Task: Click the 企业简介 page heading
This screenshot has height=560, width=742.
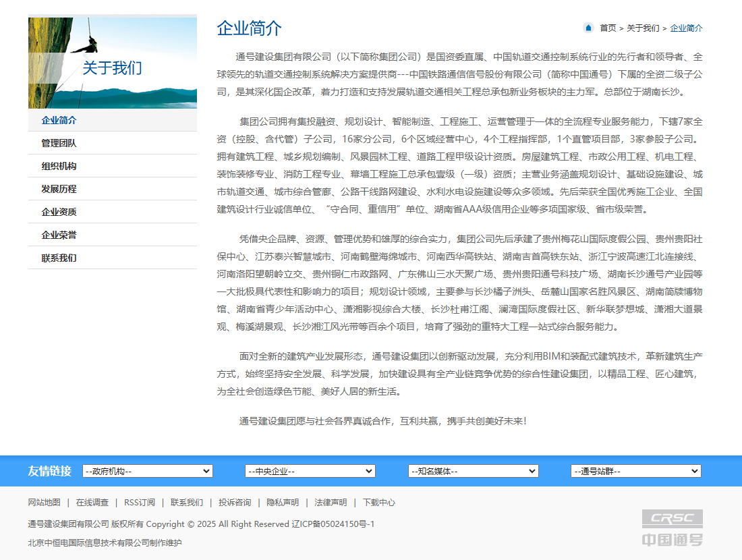Action: [x=249, y=28]
